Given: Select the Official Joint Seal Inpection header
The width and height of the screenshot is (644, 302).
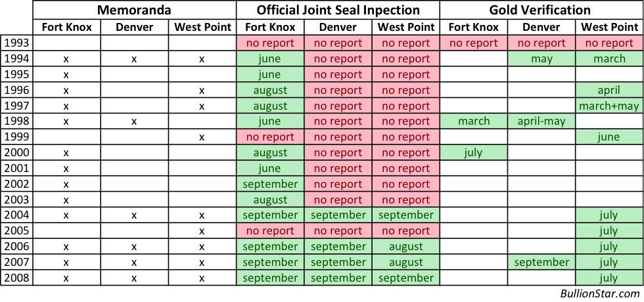Looking at the screenshot, I should tap(338, 10).
